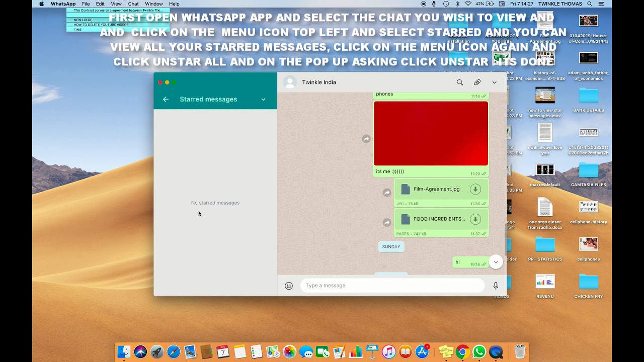Select the CAMTASIA FILES desktop folder
Image resolution: width=644 pixels, height=362 pixels.
coord(589,174)
